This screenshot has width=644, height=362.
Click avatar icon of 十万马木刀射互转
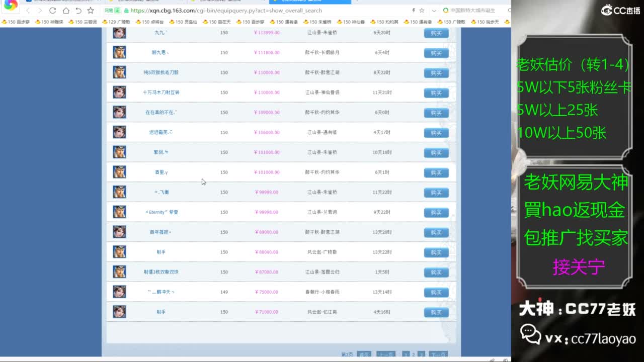point(119,93)
